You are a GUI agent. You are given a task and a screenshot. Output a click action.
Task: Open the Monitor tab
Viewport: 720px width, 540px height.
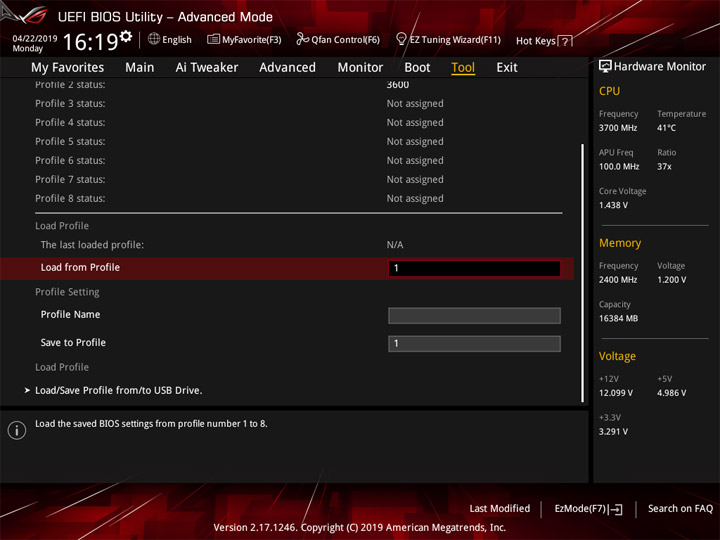(360, 68)
